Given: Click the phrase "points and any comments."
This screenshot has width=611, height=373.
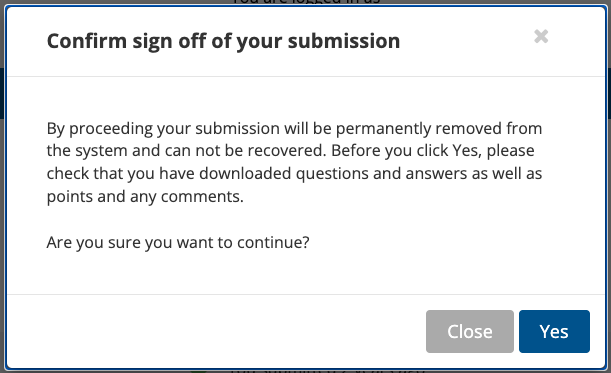Looking at the screenshot, I should tap(145, 196).
